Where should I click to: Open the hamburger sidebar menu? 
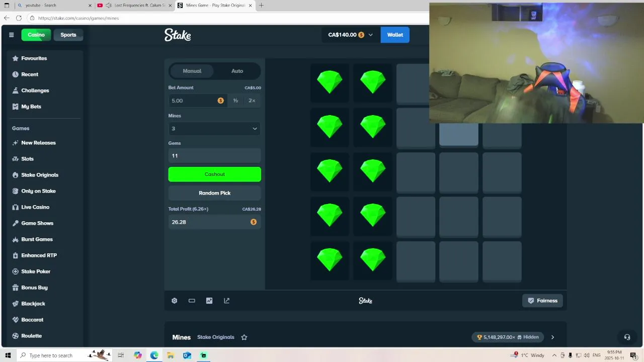point(11,35)
